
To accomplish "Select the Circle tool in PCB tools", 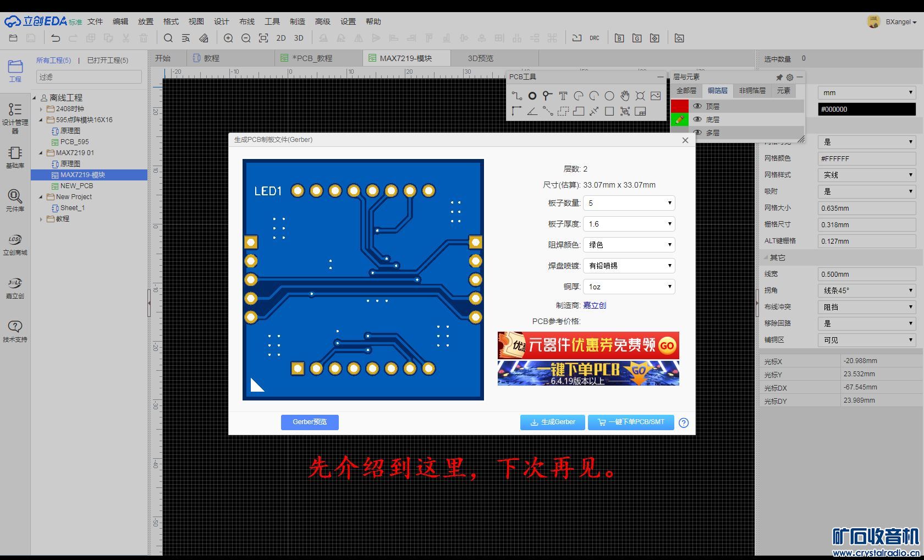I will [609, 96].
